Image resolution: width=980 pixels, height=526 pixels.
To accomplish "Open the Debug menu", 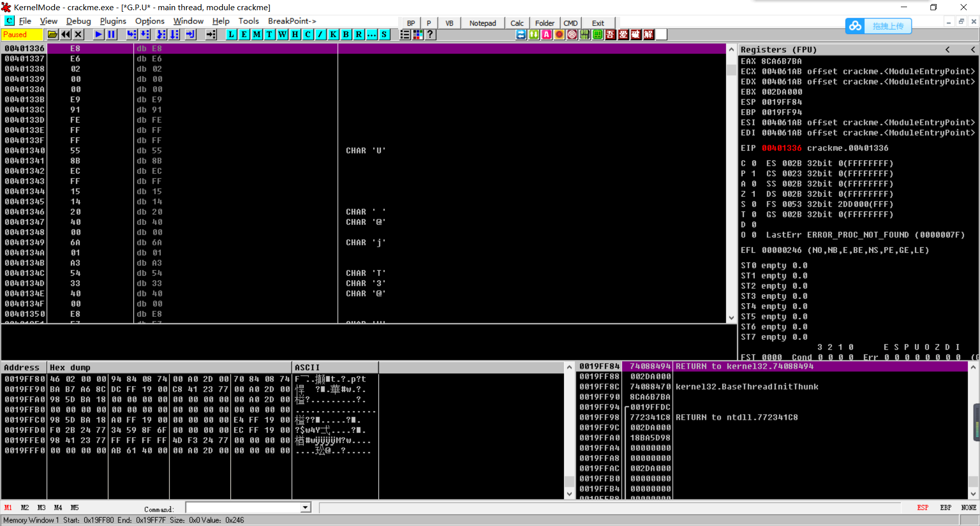I will point(79,21).
